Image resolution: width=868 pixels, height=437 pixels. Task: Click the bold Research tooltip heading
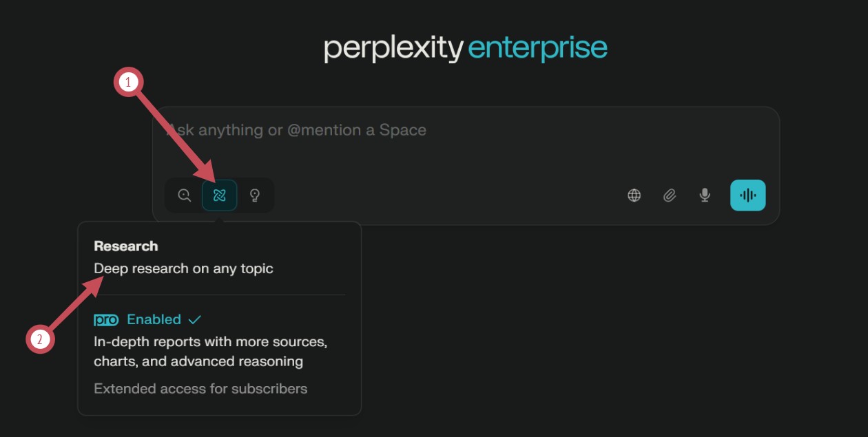126,246
